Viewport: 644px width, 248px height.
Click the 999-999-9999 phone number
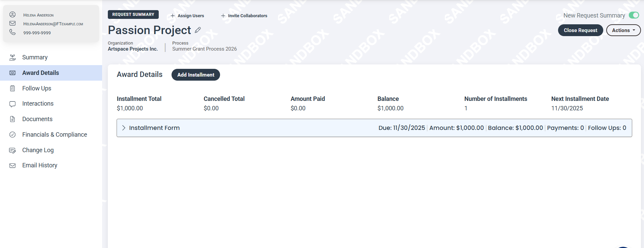click(37, 33)
